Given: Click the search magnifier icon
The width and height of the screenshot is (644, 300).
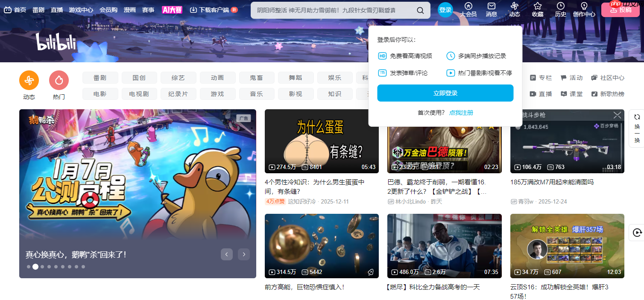Looking at the screenshot, I should (x=420, y=10).
